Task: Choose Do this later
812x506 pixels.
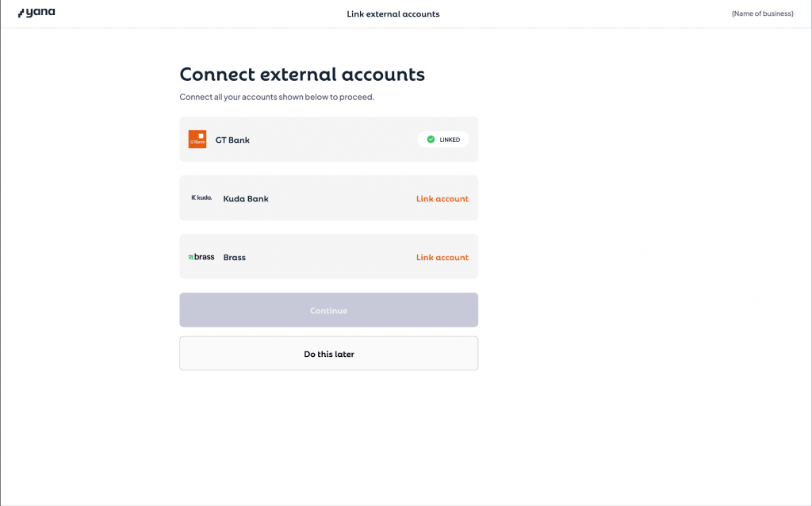Action: 328,354
